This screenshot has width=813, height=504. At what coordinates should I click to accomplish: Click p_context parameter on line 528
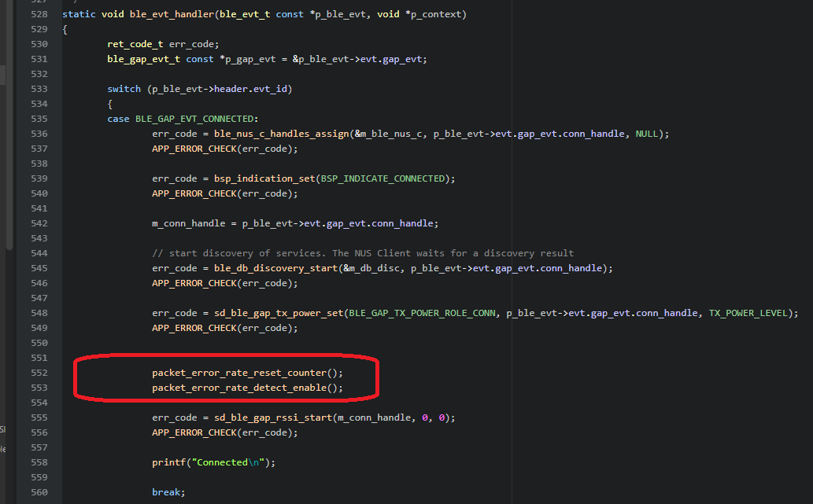[434, 14]
